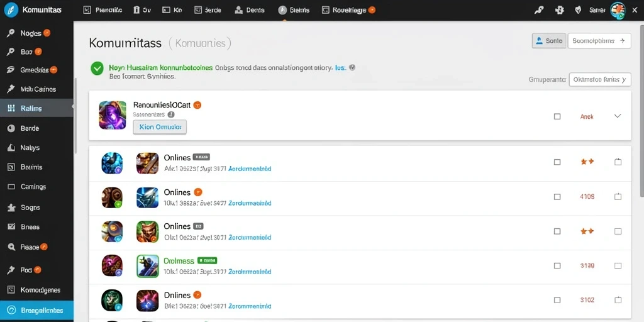The width and height of the screenshot is (644, 322).
Task: Click the Kion Omuolor button
Action: coord(160,127)
